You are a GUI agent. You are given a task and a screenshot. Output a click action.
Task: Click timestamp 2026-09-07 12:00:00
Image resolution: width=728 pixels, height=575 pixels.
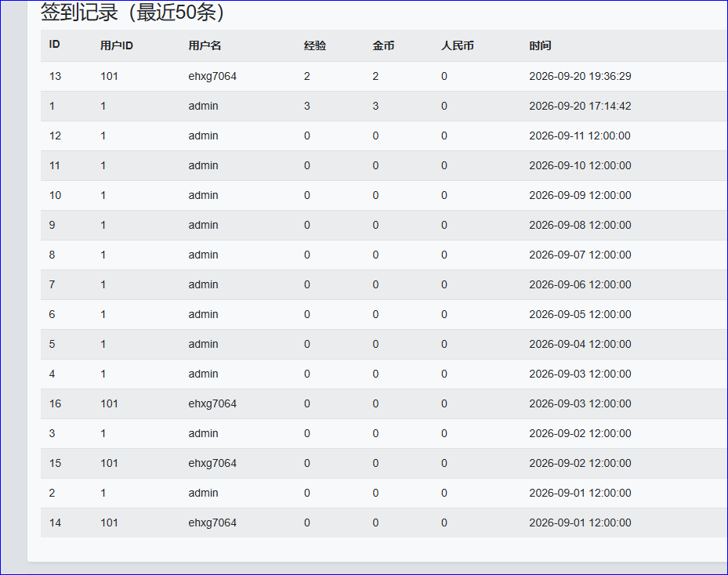(580, 255)
